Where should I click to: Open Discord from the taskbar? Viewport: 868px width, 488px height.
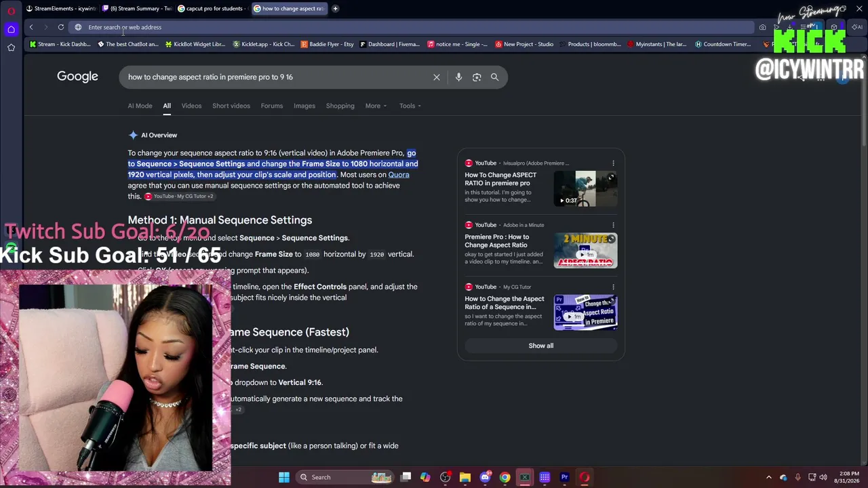(485, 477)
